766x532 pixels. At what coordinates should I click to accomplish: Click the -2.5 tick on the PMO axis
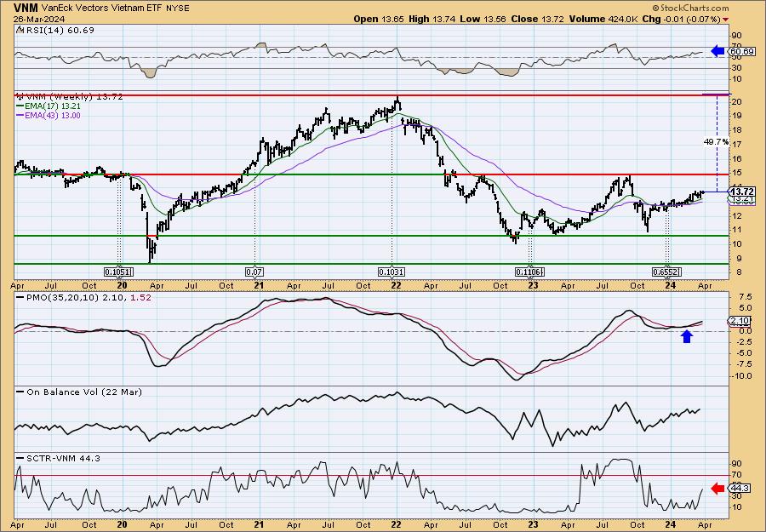pyautogui.click(x=745, y=342)
